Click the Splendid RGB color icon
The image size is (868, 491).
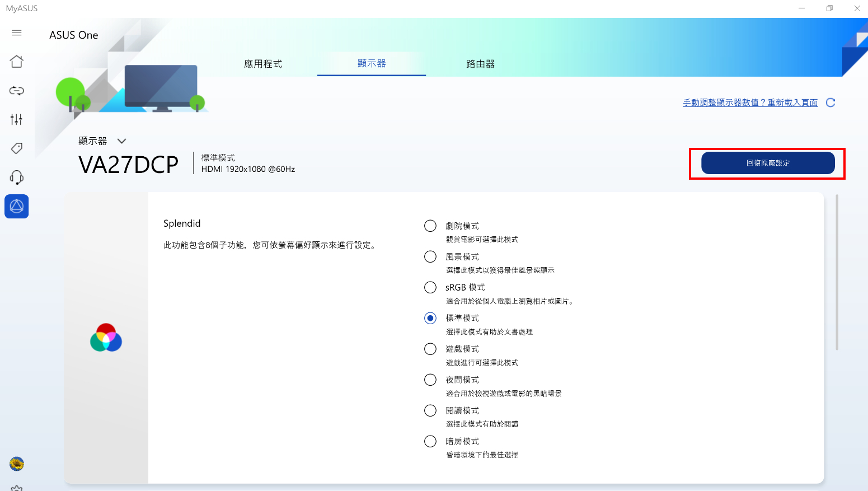pos(106,338)
